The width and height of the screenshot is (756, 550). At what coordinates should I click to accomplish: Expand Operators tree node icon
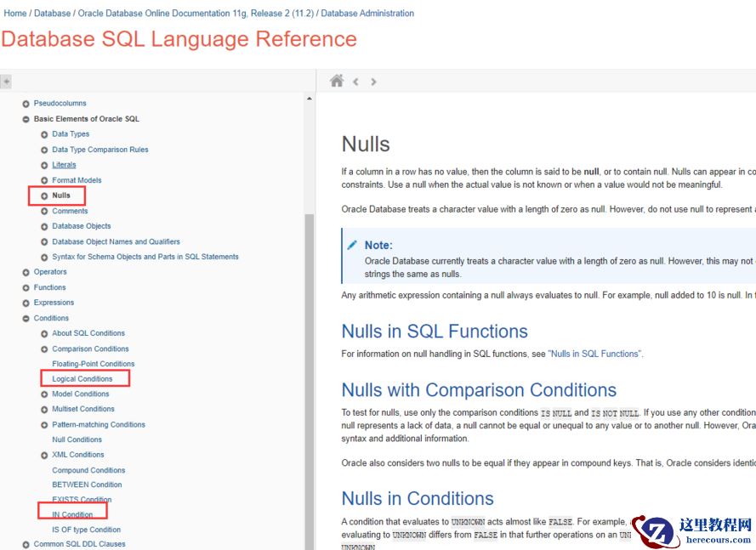pyautogui.click(x=26, y=272)
